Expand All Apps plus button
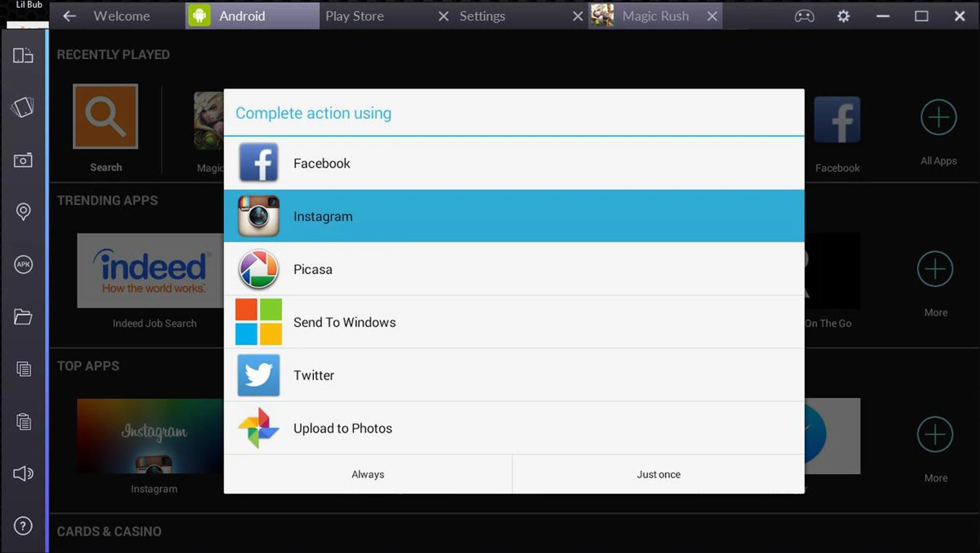Viewport: 980px width, 553px height. coord(938,117)
